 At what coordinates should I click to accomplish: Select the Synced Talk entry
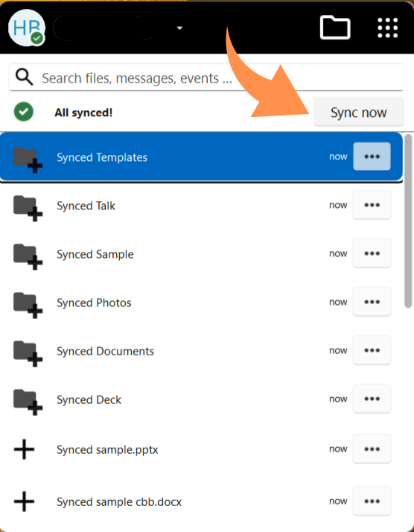point(201,205)
